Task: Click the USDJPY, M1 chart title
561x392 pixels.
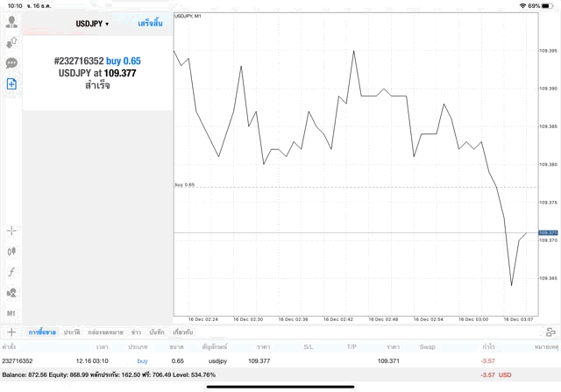Action: pos(188,16)
